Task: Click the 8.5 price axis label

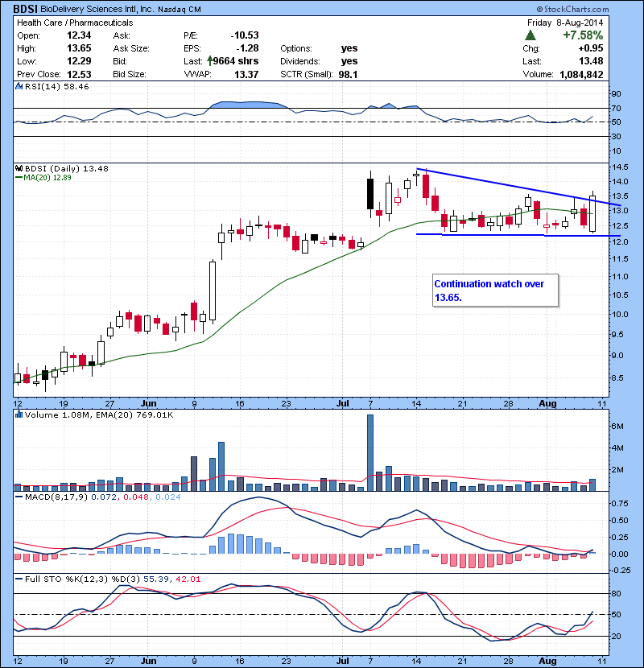Action: [x=618, y=377]
